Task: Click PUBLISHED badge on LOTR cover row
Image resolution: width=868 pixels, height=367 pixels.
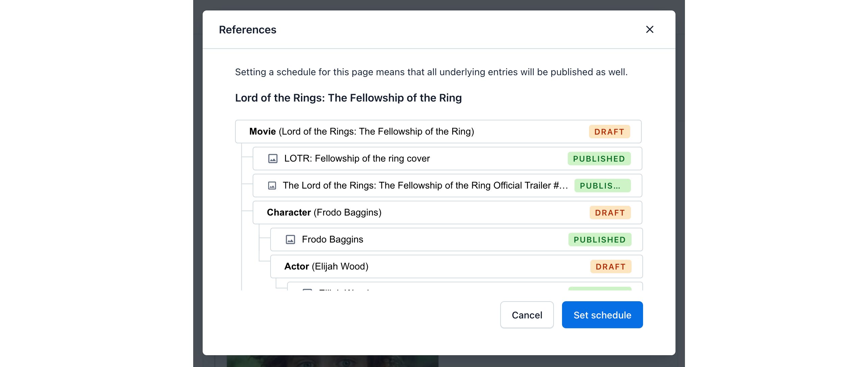Action: [599, 159]
